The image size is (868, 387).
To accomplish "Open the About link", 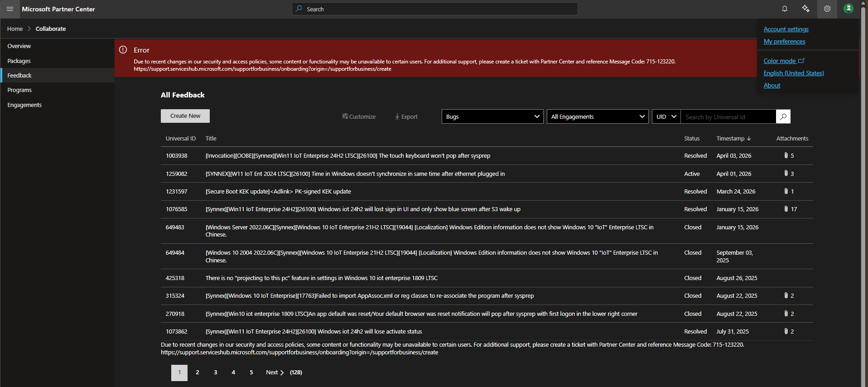I will [772, 85].
